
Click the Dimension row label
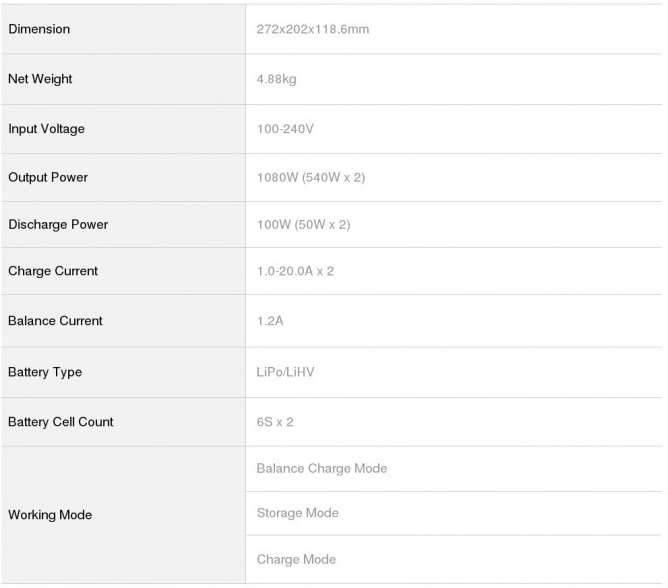coord(39,29)
